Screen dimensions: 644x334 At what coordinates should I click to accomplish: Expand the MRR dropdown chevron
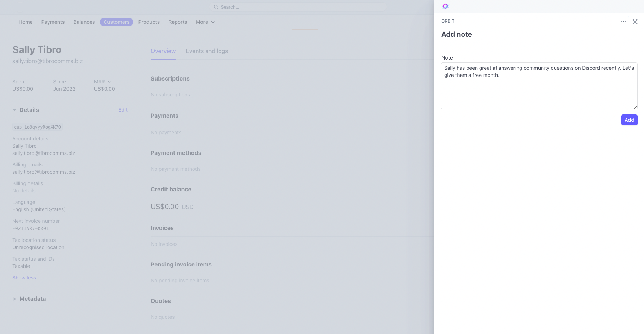(109, 82)
